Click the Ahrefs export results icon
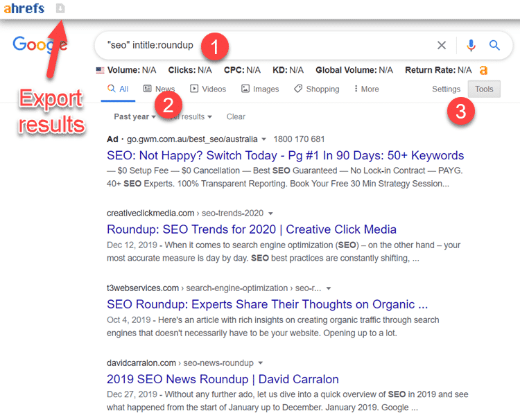 point(60,8)
